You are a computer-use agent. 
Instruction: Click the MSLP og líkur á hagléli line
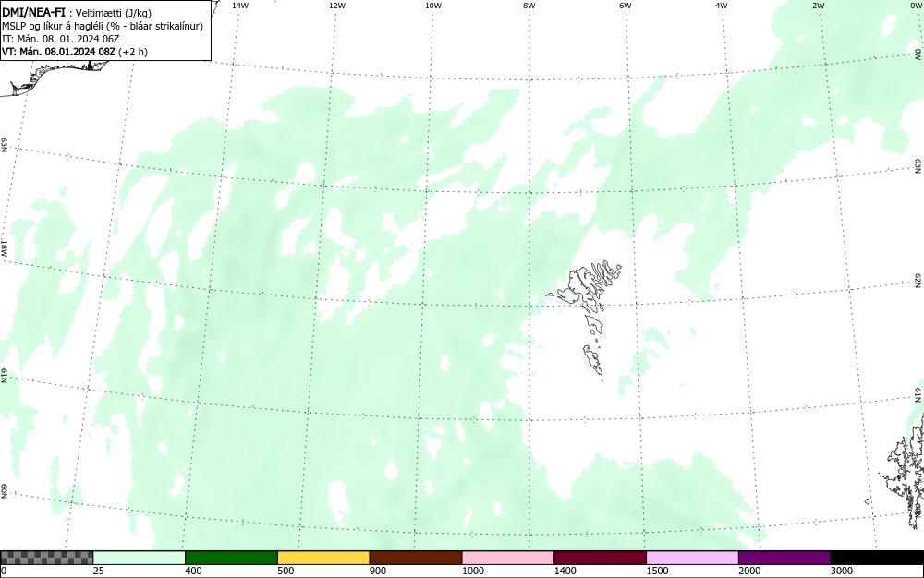tap(103, 26)
